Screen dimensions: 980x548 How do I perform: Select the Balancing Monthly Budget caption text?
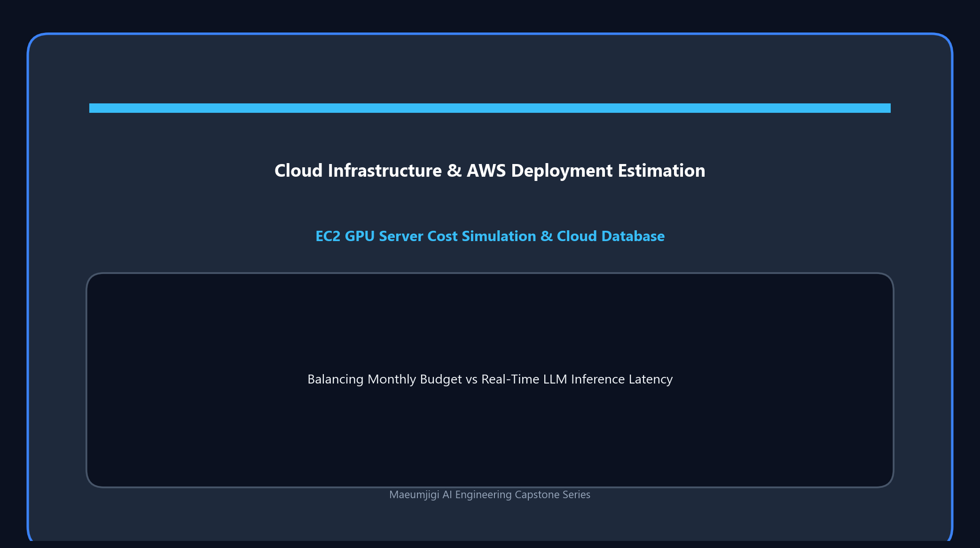[490, 379]
